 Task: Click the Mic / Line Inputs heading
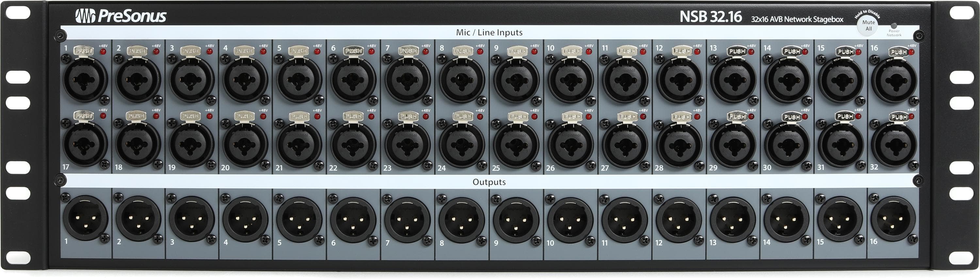pos(489,32)
